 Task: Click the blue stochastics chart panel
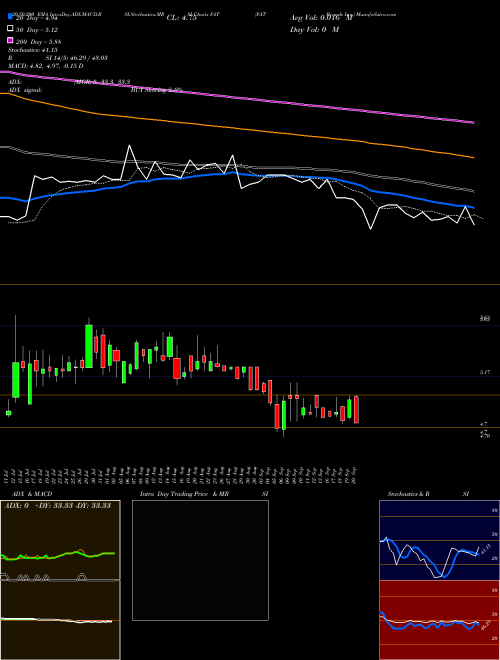[439, 540]
